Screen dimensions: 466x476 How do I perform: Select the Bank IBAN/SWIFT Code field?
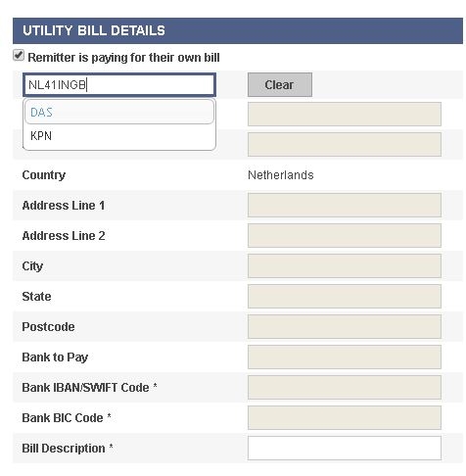(x=345, y=387)
